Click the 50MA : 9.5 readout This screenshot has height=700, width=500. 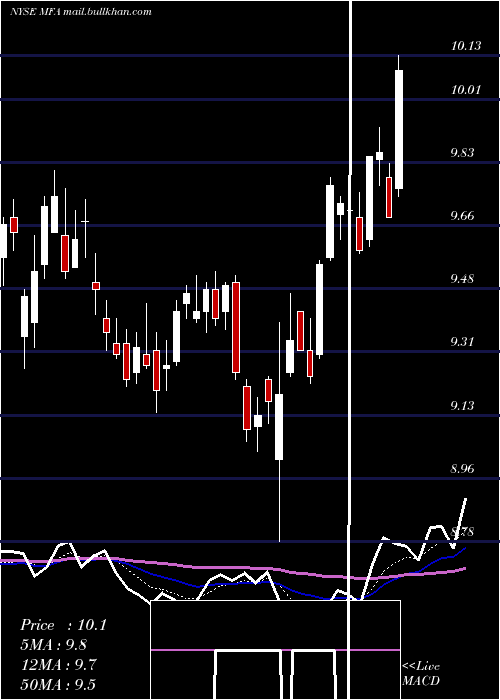[x=58, y=684]
